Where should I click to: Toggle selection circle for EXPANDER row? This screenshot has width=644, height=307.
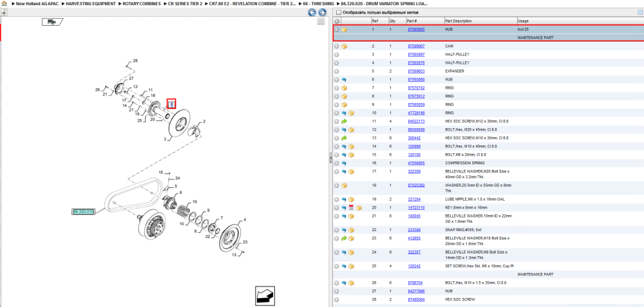click(x=337, y=71)
